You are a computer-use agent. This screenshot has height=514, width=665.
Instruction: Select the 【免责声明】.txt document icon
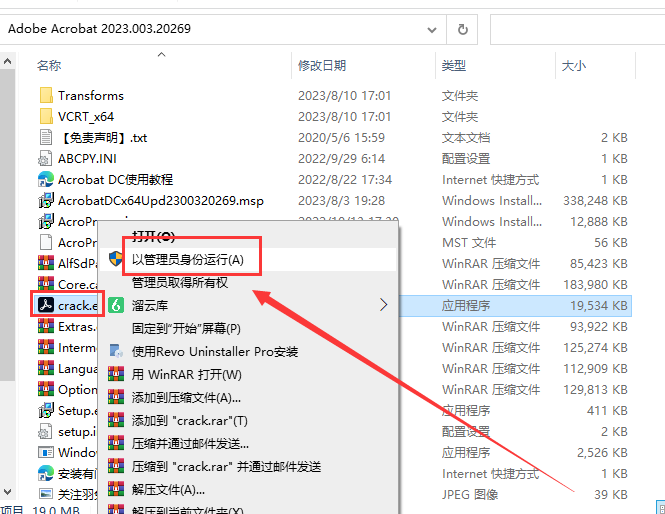46,137
